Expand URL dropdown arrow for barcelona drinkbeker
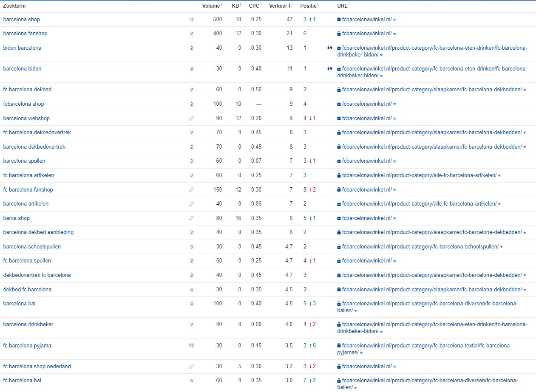This screenshot has width=536, height=392. [x=381, y=332]
